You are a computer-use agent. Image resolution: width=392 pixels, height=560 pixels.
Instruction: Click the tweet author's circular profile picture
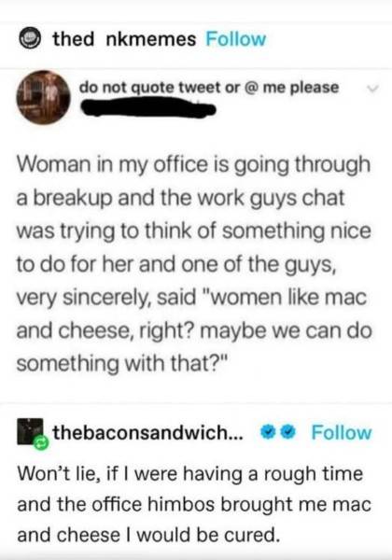point(43,97)
